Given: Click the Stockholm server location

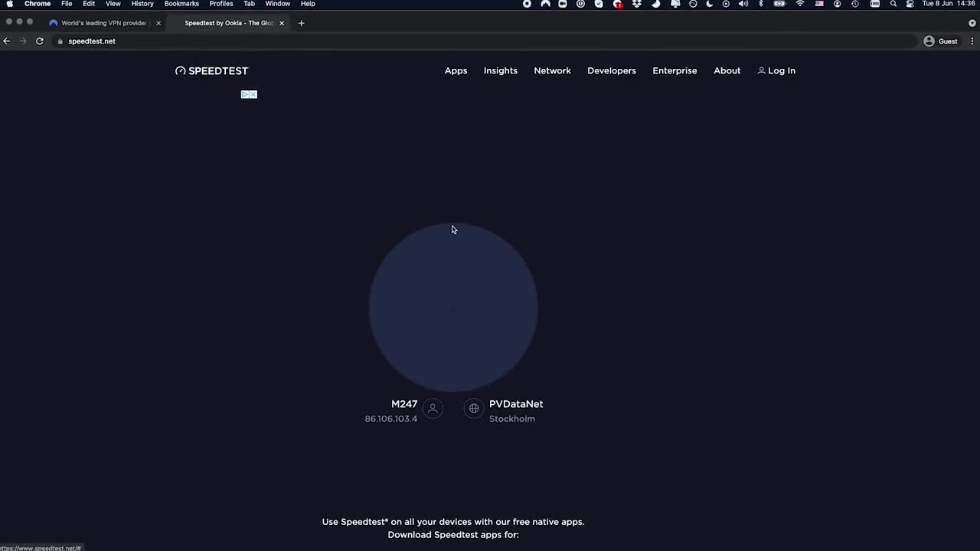Looking at the screenshot, I should pos(512,419).
